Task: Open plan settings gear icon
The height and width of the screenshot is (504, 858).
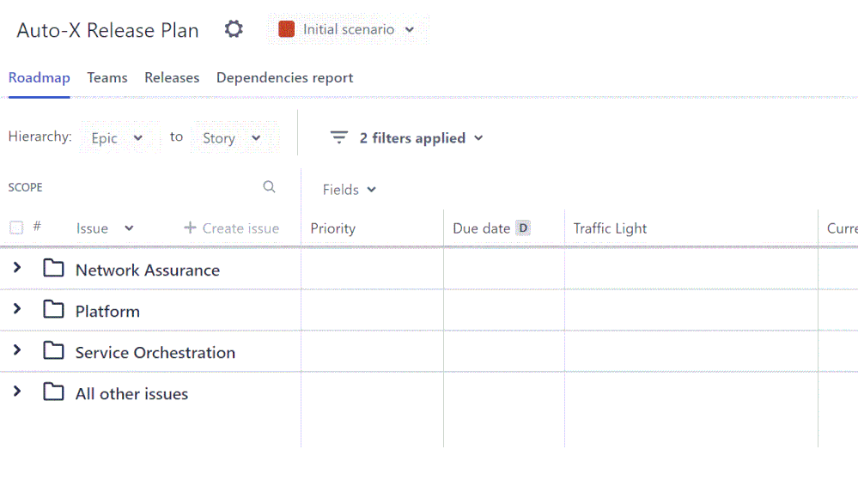Action: pos(234,29)
